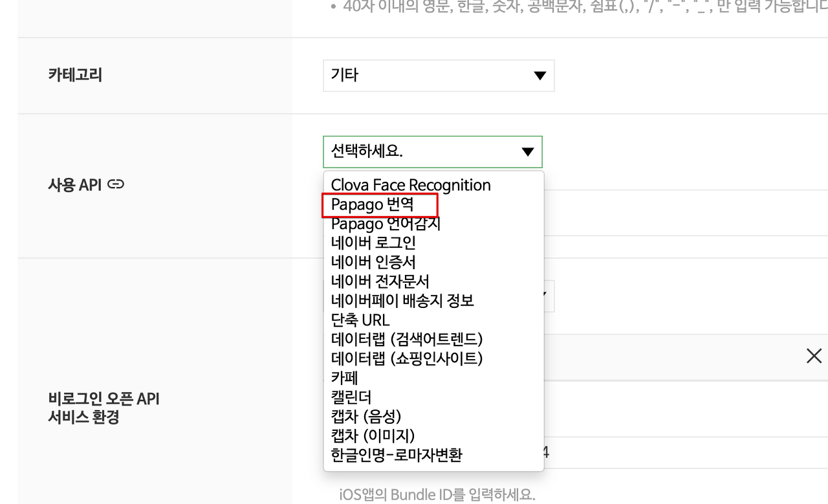
Task: Open the 카테고리 dropdown showing 기타
Action: [x=439, y=76]
